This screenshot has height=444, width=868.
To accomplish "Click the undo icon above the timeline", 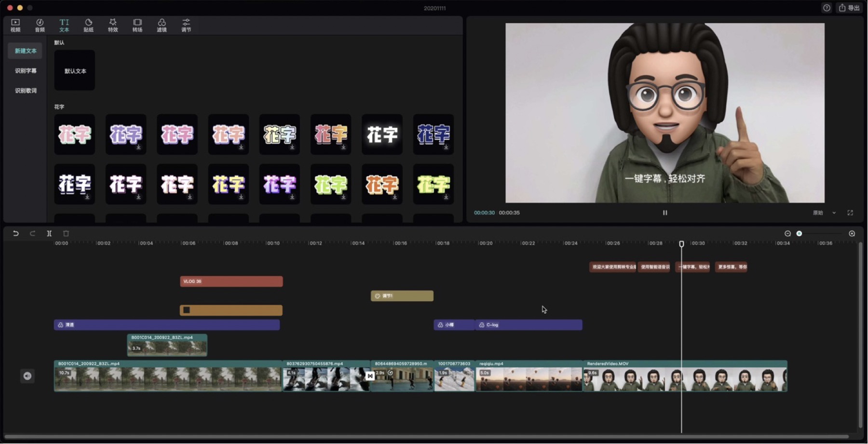I will pos(16,233).
